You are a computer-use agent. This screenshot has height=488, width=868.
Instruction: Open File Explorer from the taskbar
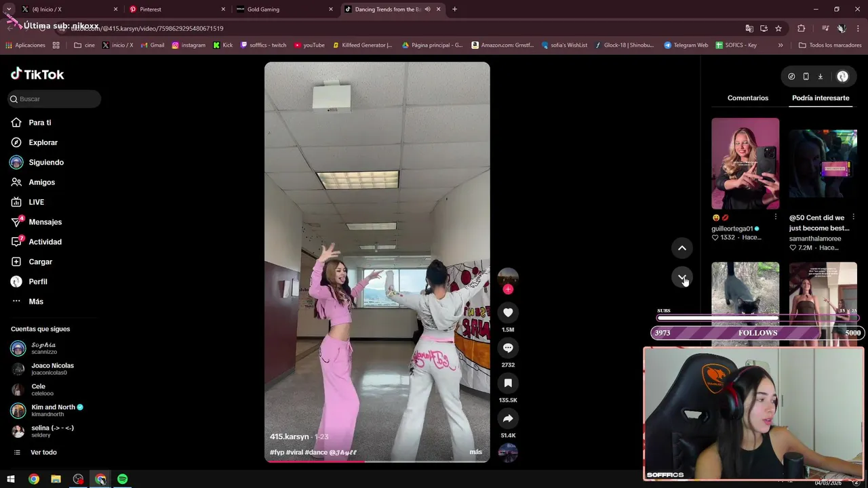[56, 479]
